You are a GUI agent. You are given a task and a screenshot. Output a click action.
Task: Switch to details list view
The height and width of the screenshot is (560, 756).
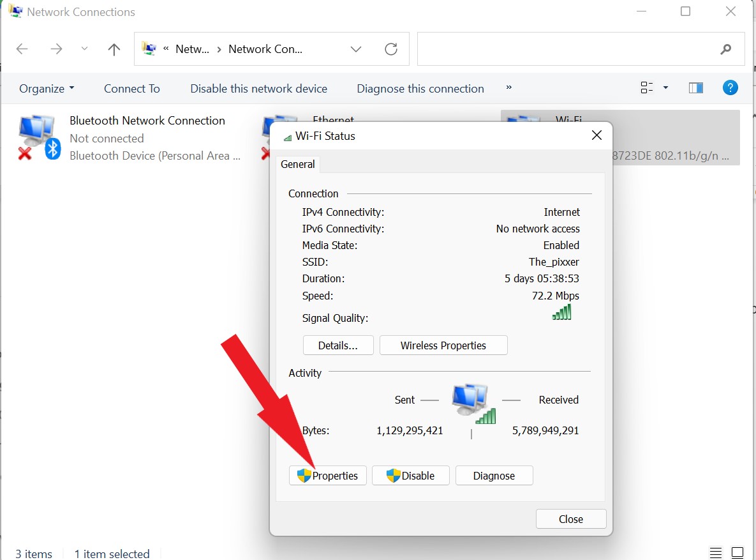(x=715, y=552)
